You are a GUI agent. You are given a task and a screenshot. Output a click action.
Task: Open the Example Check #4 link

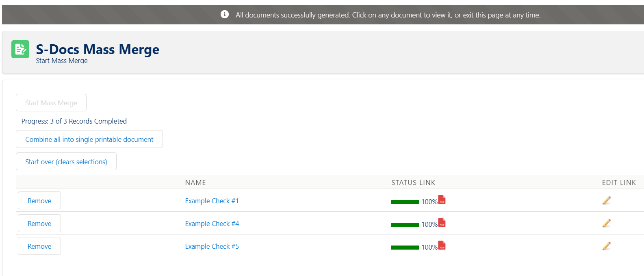point(212,224)
